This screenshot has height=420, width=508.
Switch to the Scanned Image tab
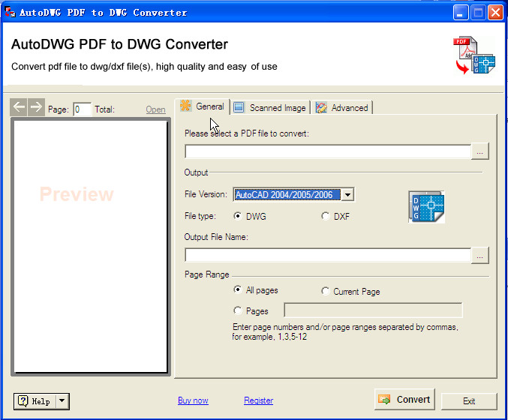(x=270, y=107)
